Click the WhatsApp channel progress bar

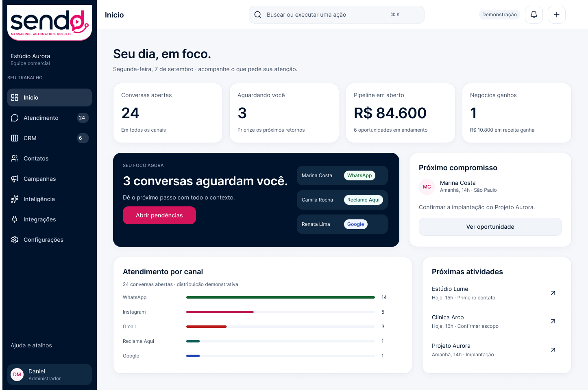tap(281, 297)
